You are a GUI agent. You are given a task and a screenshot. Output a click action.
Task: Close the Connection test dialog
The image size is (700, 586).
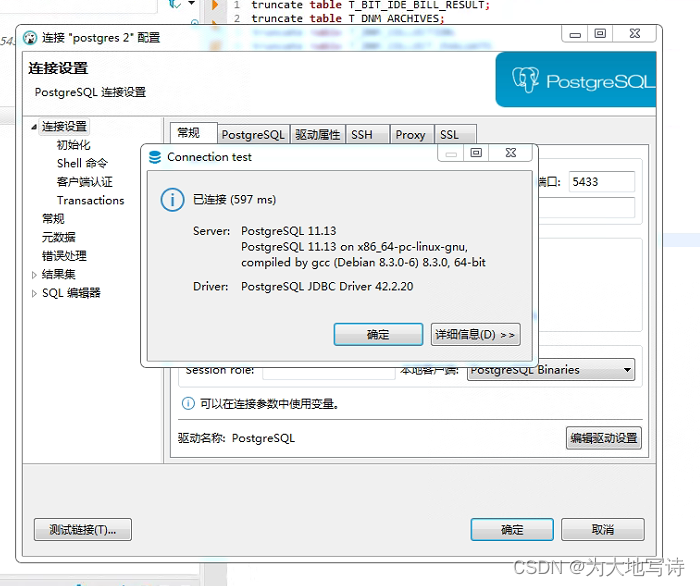(511, 153)
